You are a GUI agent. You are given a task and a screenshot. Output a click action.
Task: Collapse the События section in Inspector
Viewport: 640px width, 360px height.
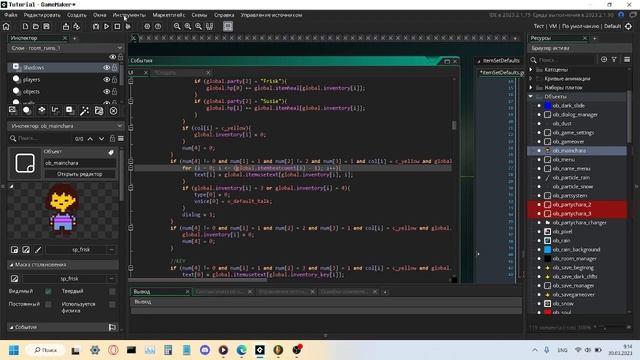pyautogui.click(x=11, y=327)
